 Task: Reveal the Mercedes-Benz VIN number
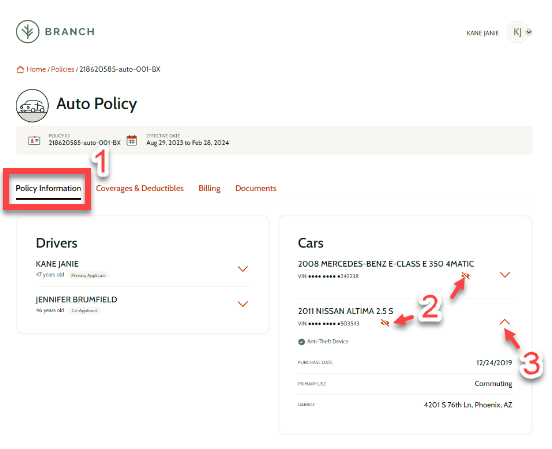tap(465, 276)
